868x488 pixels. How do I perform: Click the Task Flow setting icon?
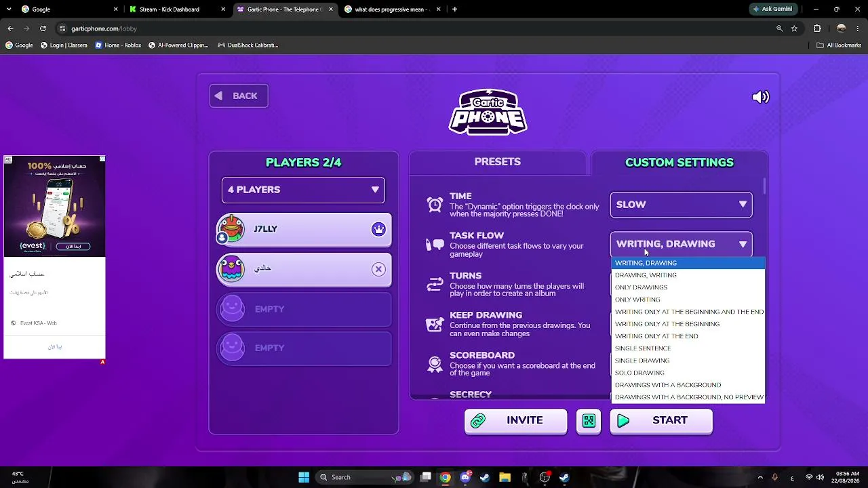tap(435, 244)
